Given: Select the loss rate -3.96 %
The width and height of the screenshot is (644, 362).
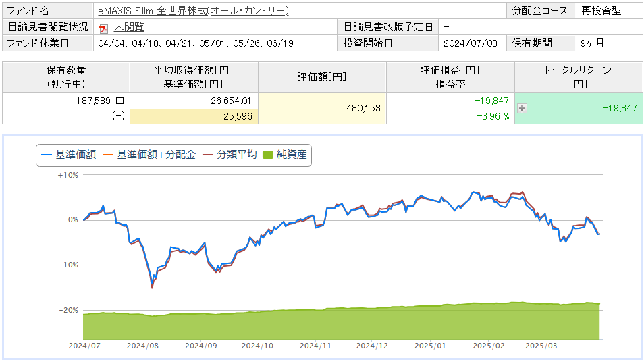Looking at the screenshot, I should [x=493, y=116].
